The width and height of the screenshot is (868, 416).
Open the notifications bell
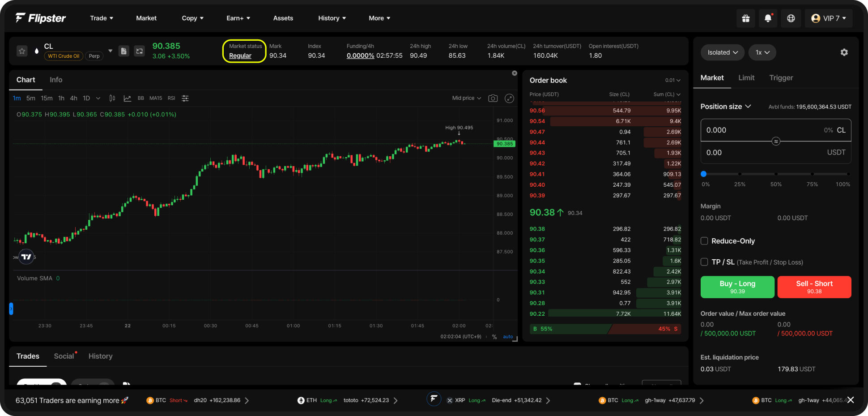pos(768,18)
